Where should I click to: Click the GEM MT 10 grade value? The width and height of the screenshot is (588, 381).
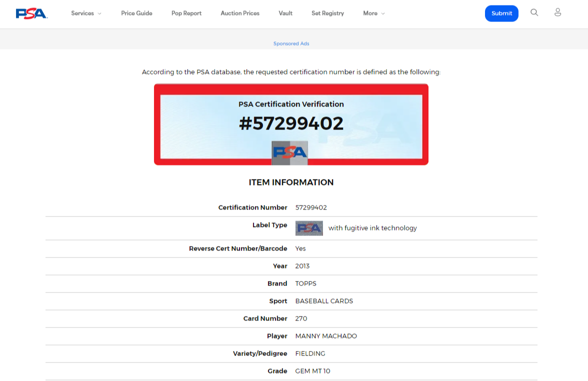coord(312,371)
